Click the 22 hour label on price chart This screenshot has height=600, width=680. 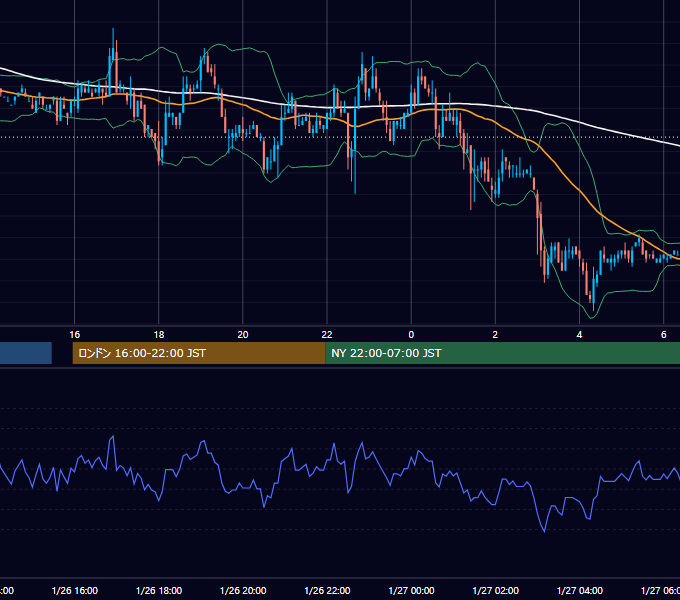click(327, 335)
